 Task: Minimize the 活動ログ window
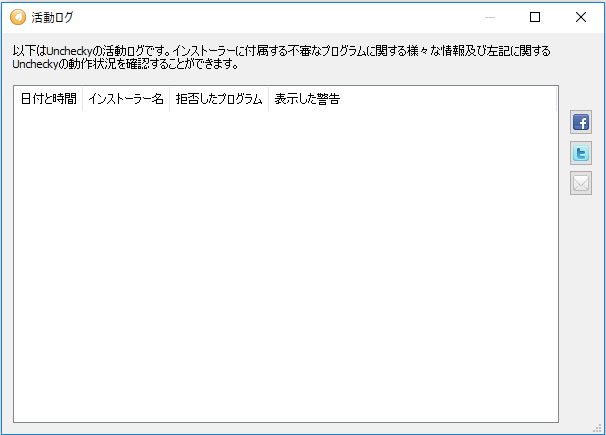point(489,17)
